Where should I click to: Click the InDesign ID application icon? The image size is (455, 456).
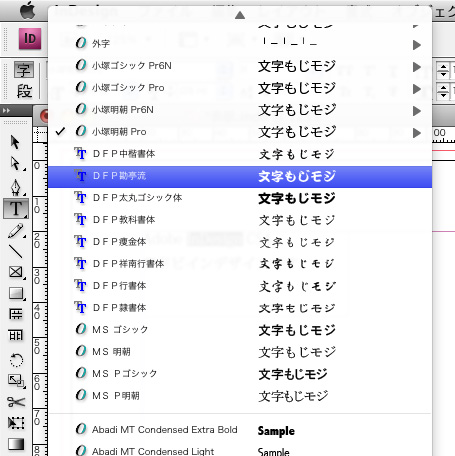(30, 39)
